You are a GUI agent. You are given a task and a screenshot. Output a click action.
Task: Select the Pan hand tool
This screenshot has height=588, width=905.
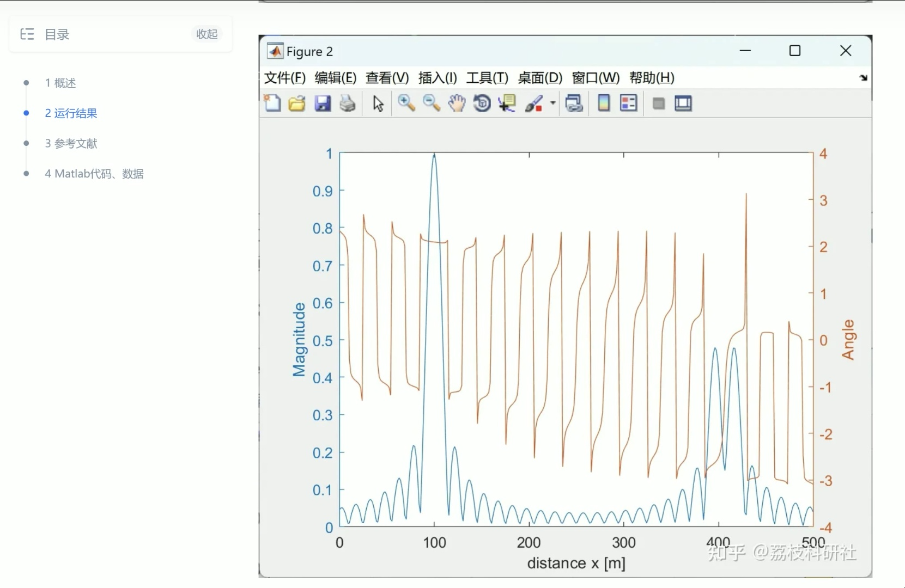[x=457, y=103]
